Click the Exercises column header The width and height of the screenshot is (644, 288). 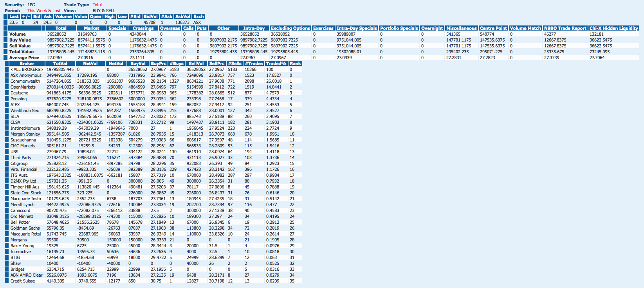click(x=323, y=28)
